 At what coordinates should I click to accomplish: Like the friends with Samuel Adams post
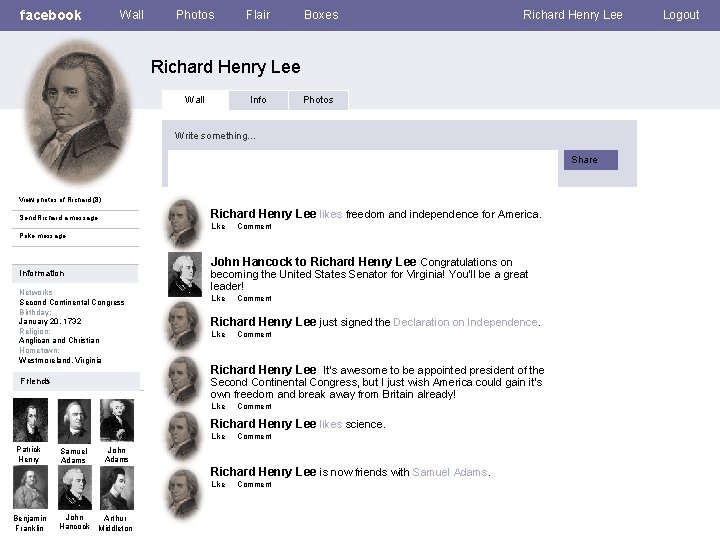pyautogui.click(x=218, y=484)
